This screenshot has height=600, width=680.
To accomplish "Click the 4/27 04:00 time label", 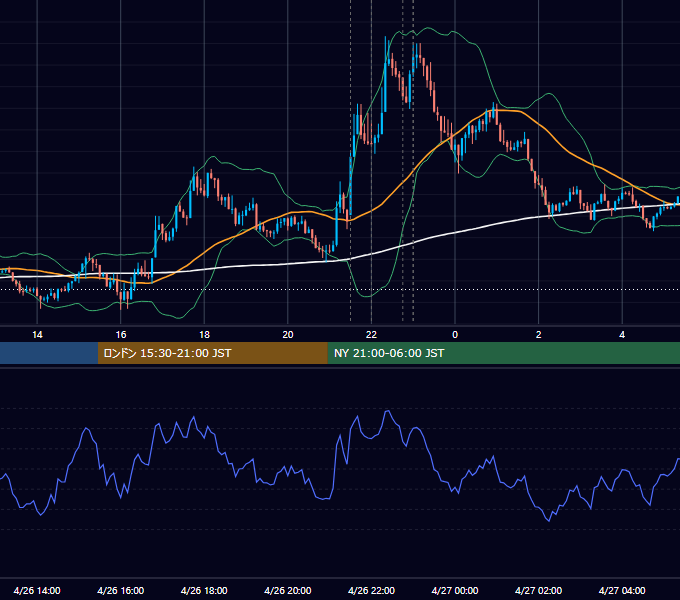I will (622, 590).
